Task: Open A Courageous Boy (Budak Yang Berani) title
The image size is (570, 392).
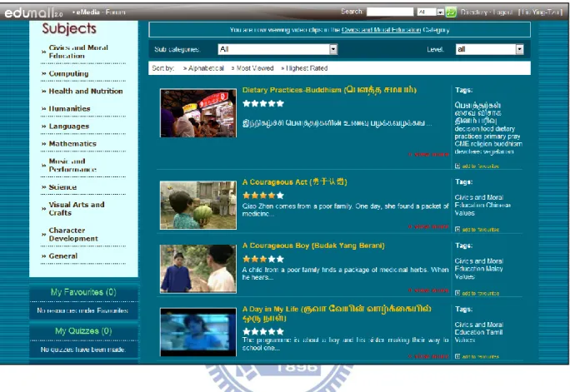Action: [313, 246]
